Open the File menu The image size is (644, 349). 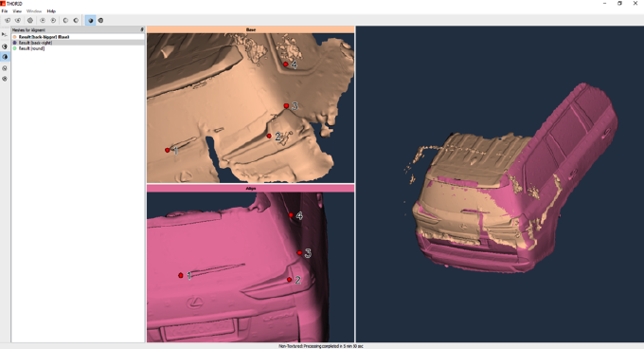[x=5, y=11]
